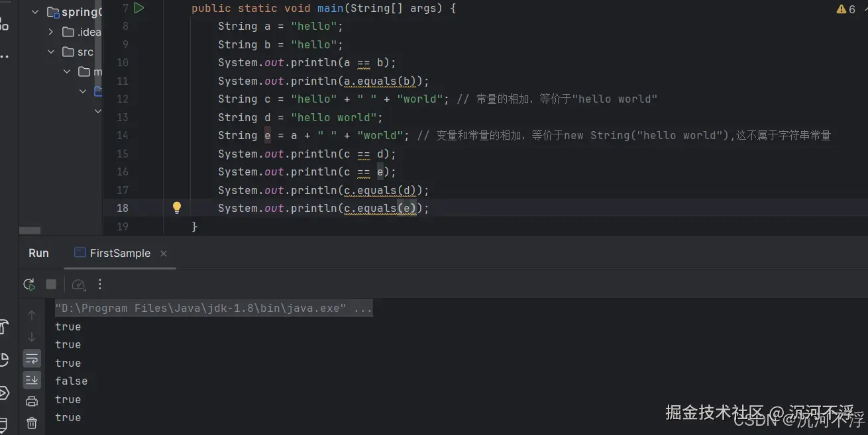Stop the running process

[51, 284]
